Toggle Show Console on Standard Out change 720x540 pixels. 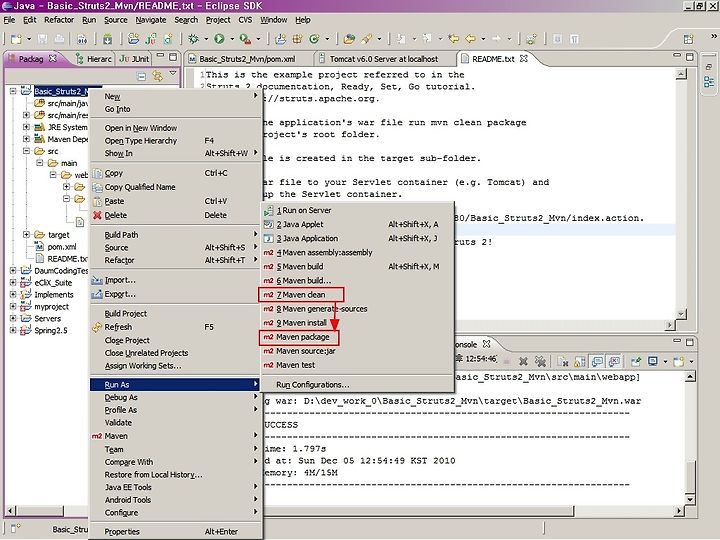[x=597, y=361]
